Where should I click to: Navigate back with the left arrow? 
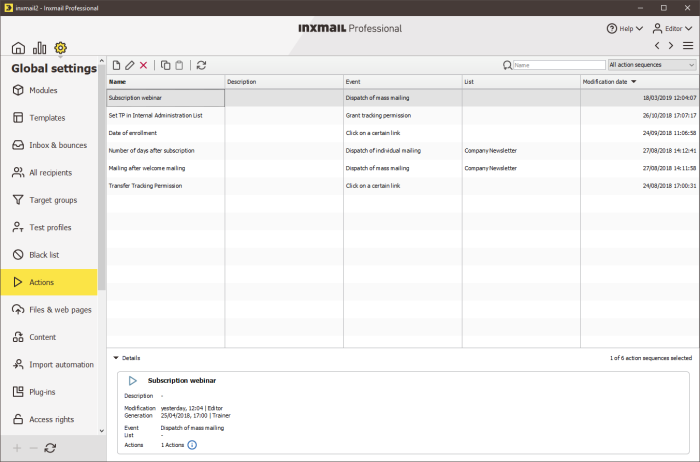click(657, 46)
